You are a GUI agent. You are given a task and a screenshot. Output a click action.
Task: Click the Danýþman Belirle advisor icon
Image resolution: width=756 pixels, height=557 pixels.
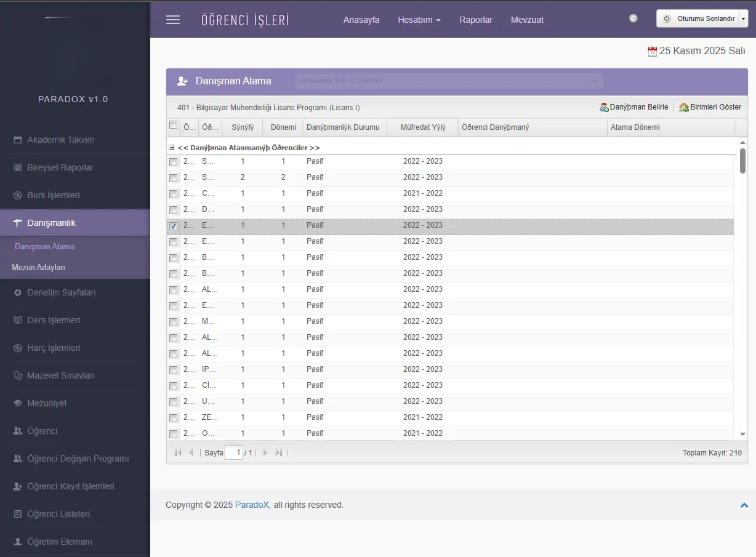(x=604, y=107)
